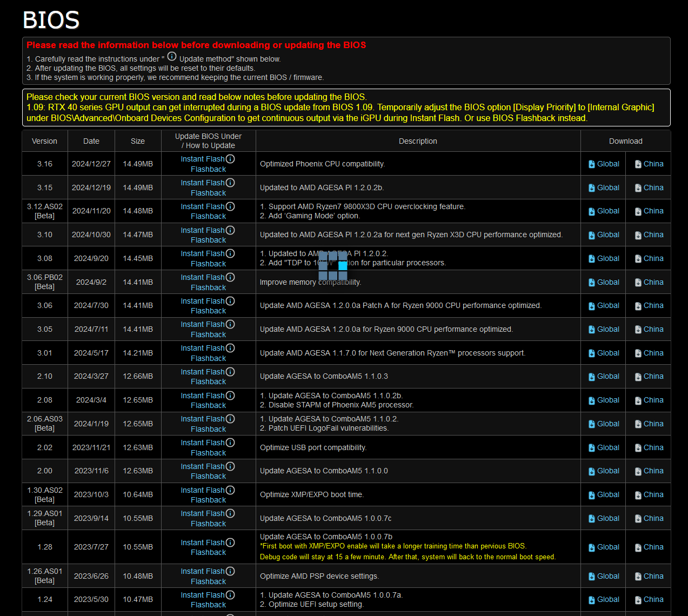
Task: Click the red 'Please read the information' heading
Action: click(196, 45)
